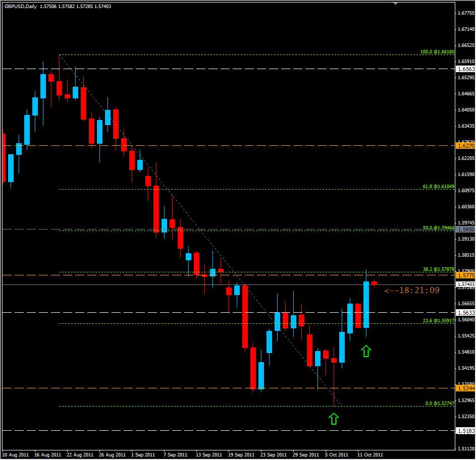Click the orange 1.5344 price level tag

pos(464,388)
